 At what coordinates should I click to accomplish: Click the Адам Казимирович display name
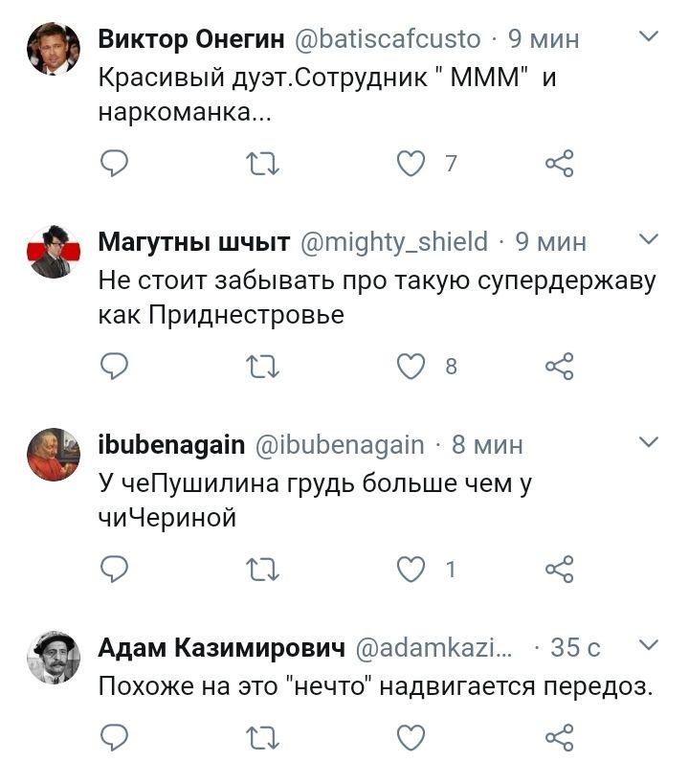coord(221,648)
